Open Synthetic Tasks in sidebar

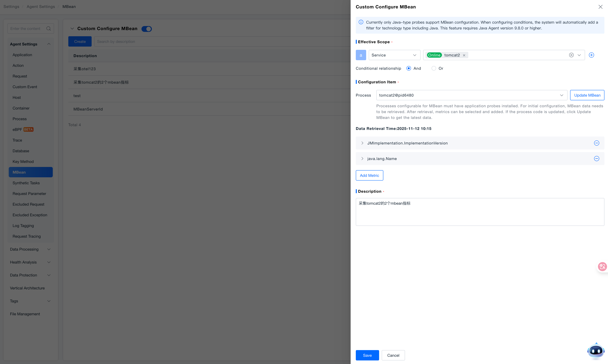click(x=26, y=183)
